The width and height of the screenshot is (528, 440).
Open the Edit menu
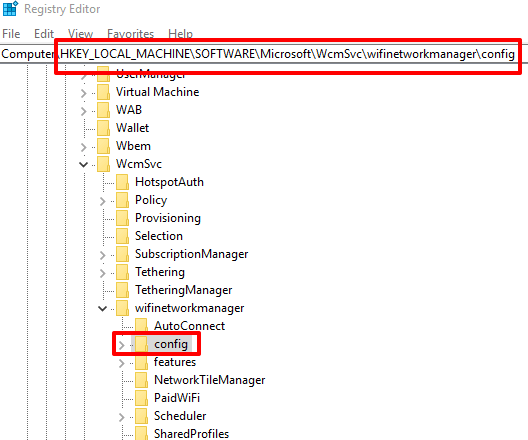[x=44, y=34]
